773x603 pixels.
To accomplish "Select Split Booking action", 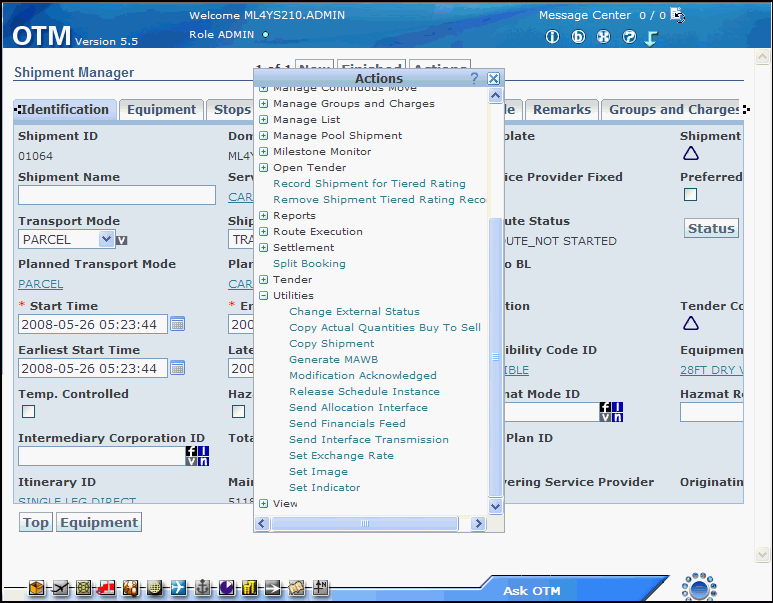I will click(x=309, y=264).
